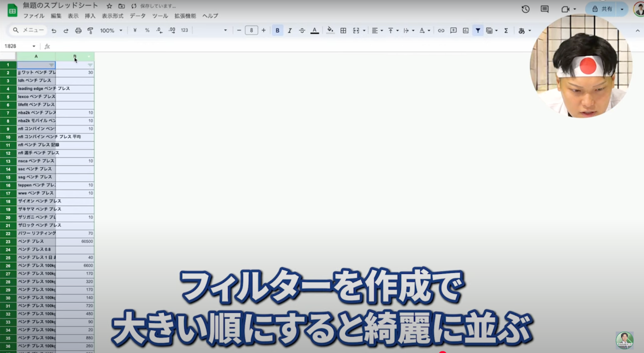The image size is (644, 353).
Task: Click the name box showing 1:828
Action: coord(19,46)
